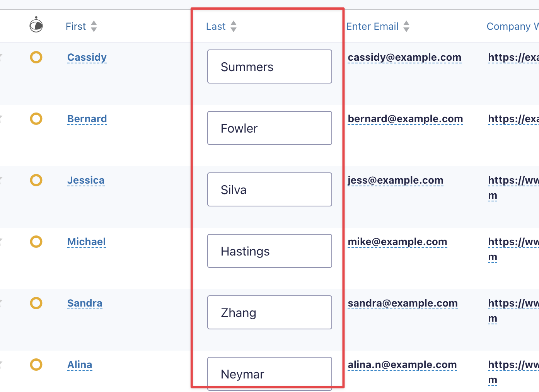Screen dimensions: 539x392
Task: Open the cassidy@example.com email link
Action: point(404,57)
